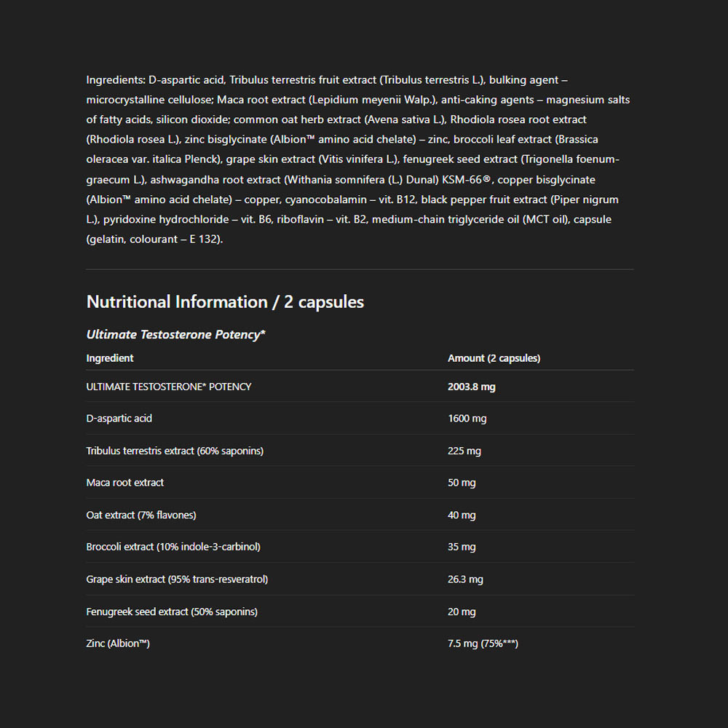This screenshot has width=728, height=728.
Task: Select Broccoli extract (10% indole-3-carbinol) row
Action: pyautogui.click(x=173, y=547)
